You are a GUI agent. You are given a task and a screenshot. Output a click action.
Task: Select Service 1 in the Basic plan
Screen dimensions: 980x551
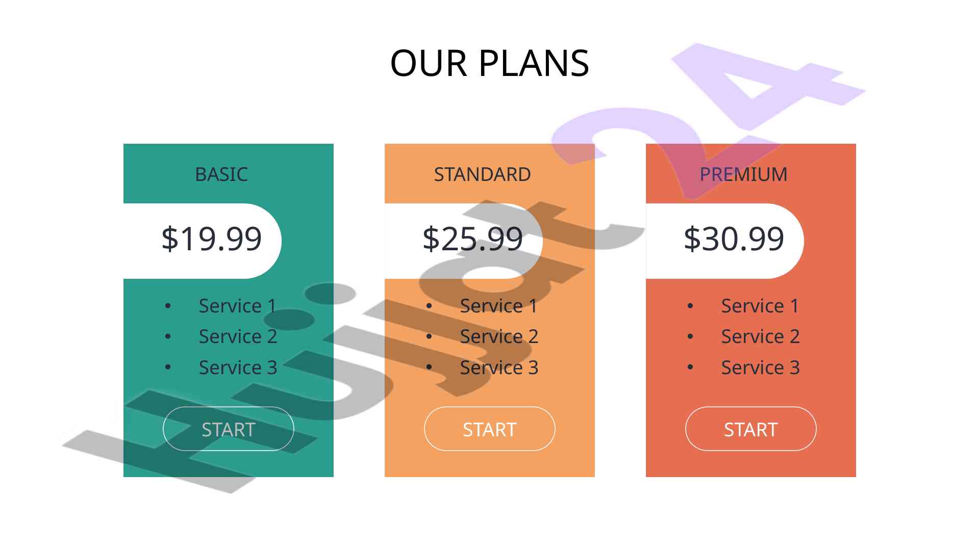coord(238,306)
